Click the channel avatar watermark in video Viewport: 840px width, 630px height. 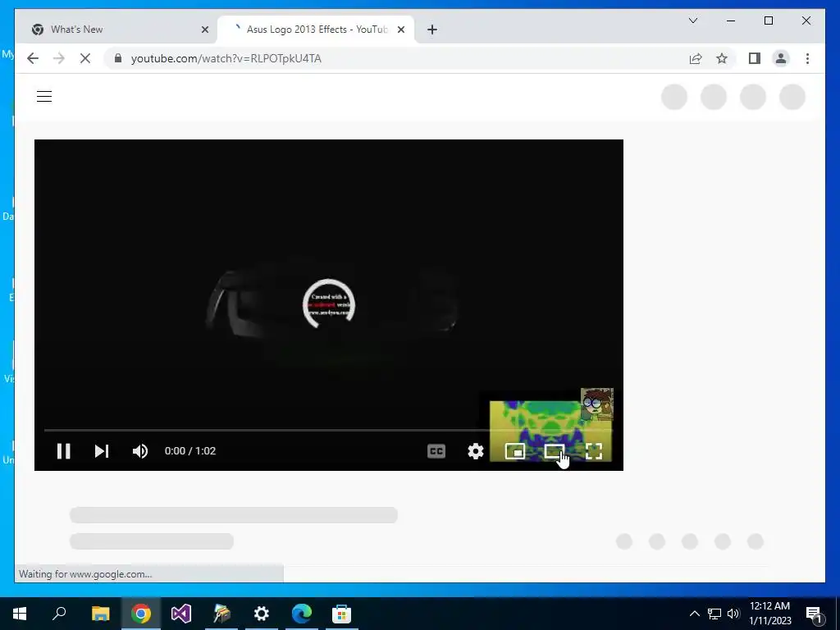tap(597, 404)
